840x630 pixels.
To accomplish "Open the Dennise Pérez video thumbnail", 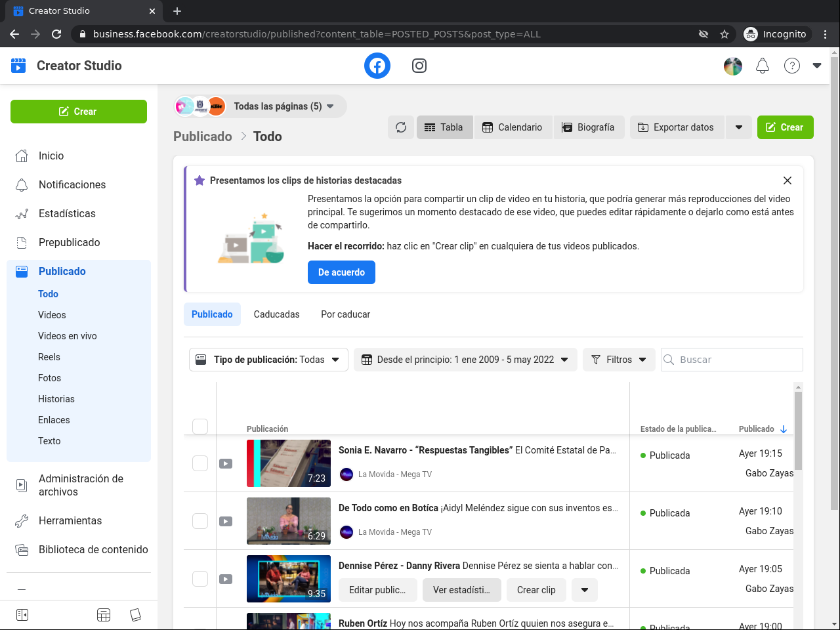I will [289, 579].
